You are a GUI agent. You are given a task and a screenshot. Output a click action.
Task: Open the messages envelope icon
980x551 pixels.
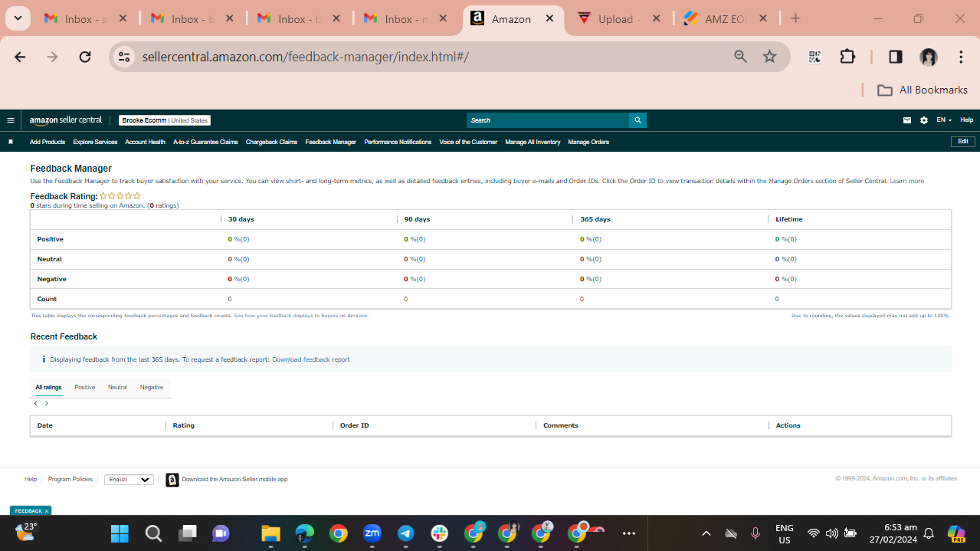pyautogui.click(x=907, y=120)
